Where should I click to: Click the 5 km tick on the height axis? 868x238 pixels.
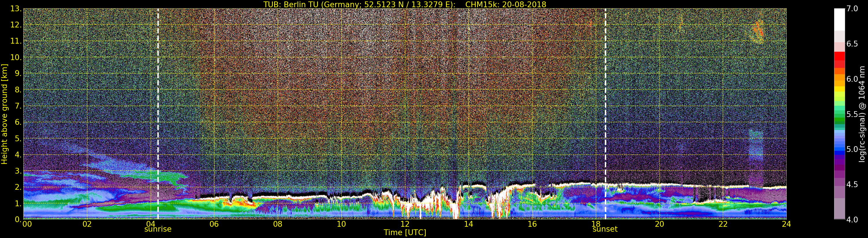click(18, 139)
